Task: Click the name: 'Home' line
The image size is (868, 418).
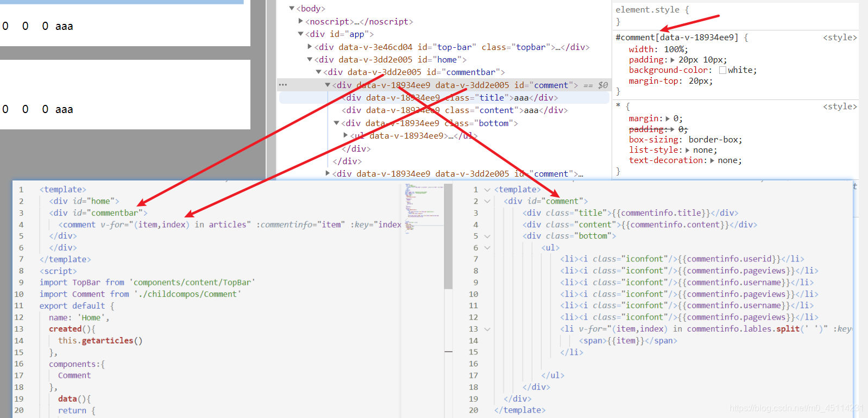Action: coord(79,317)
